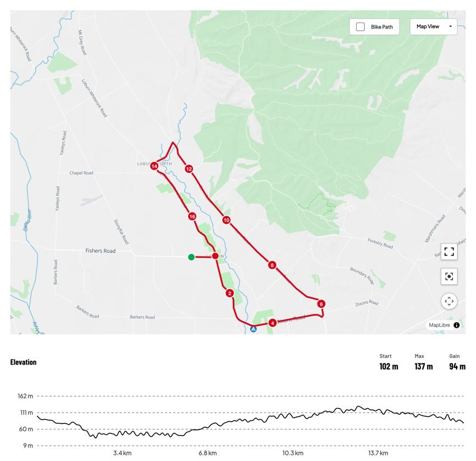Select kilometre marker 2 on route
The width and height of the screenshot is (476, 461).
[229, 293]
